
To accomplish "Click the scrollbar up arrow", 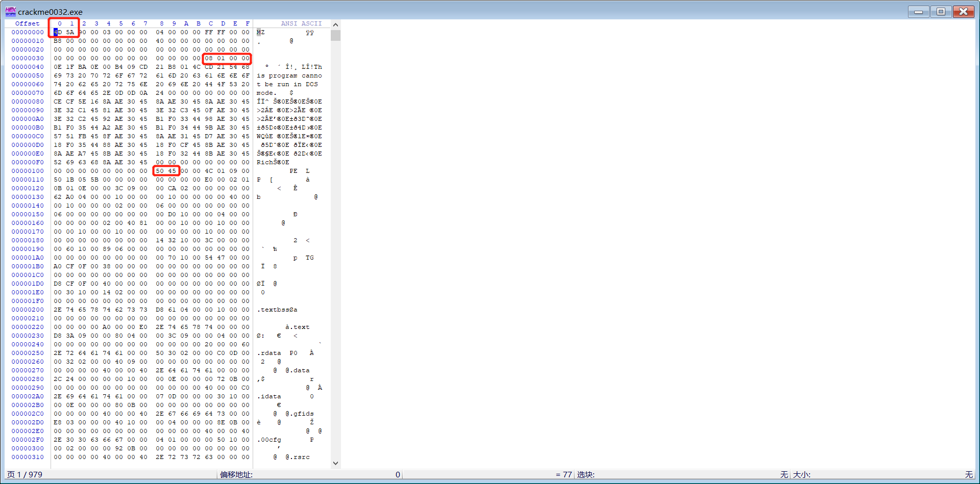I will (x=335, y=24).
